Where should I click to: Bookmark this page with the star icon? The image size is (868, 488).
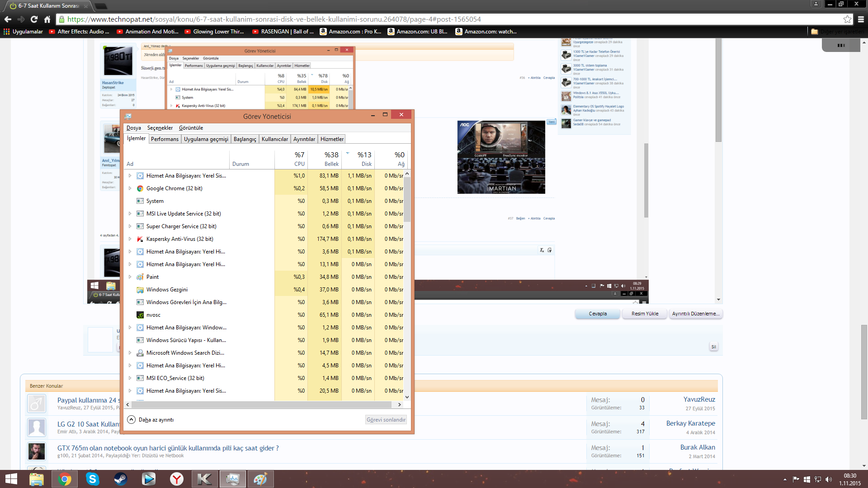coord(847,19)
